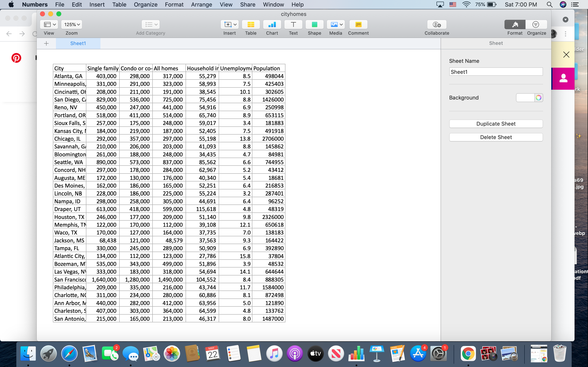
Task: Add a comment using the Comment icon
Action: [358, 24]
